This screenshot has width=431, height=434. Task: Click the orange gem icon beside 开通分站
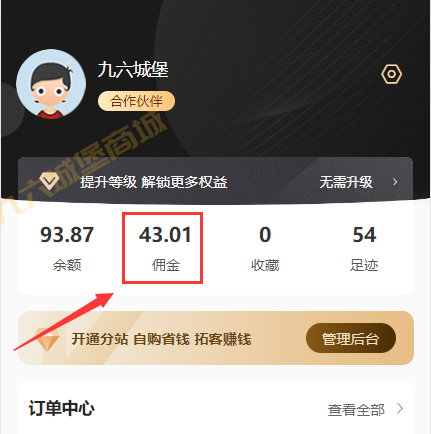click(47, 339)
